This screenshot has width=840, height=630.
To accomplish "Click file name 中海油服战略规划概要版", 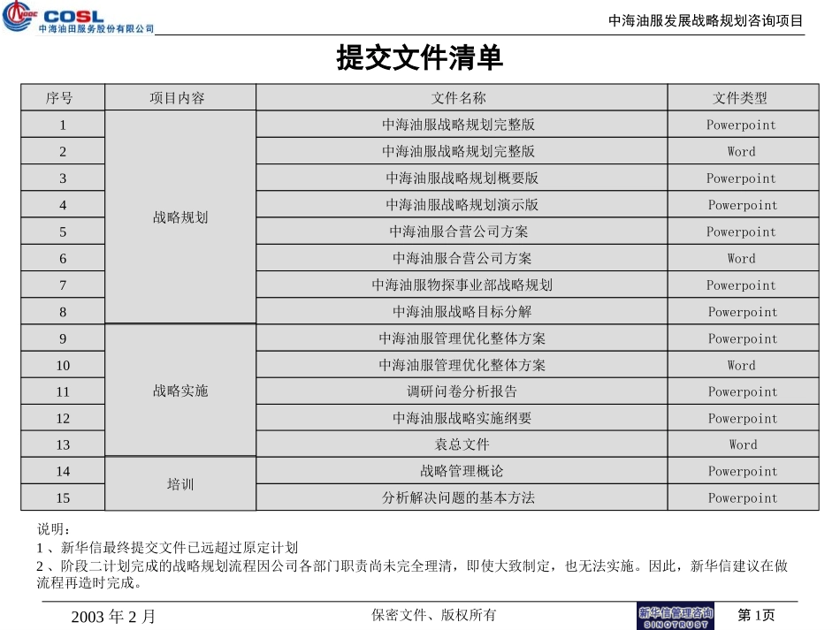I will click(x=462, y=178).
